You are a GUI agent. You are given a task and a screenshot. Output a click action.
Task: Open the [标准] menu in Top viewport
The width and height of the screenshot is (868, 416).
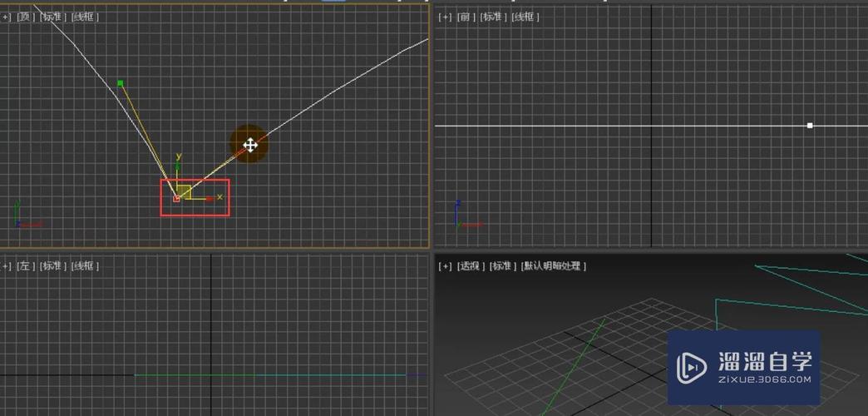[53, 17]
